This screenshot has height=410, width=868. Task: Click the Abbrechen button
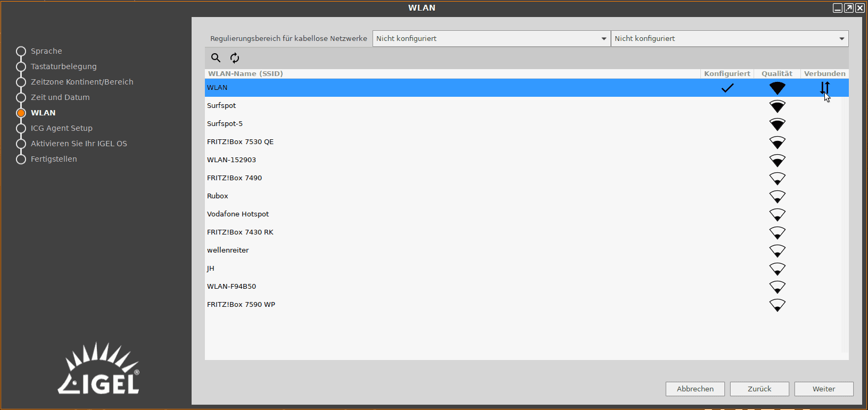(x=695, y=389)
